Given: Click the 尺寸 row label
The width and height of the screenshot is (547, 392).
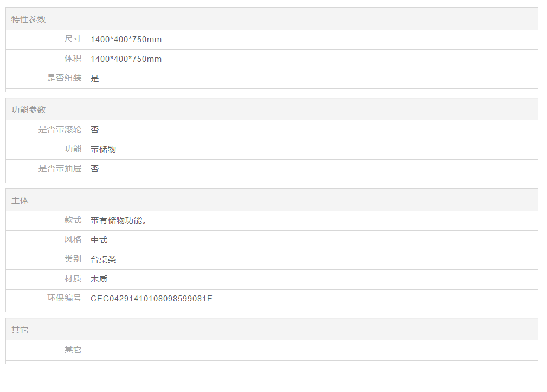Looking at the screenshot, I should pyautogui.click(x=73, y=39).
